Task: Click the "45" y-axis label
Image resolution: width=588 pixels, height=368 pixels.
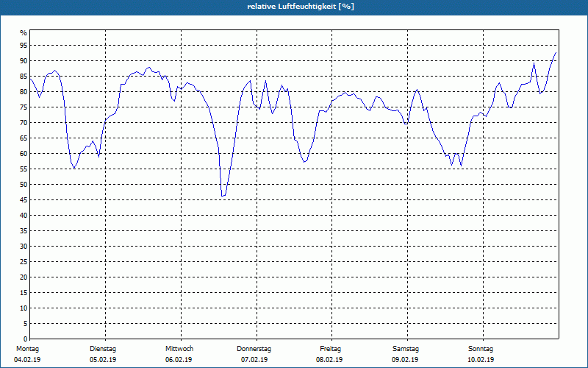Action: [24, 199]
